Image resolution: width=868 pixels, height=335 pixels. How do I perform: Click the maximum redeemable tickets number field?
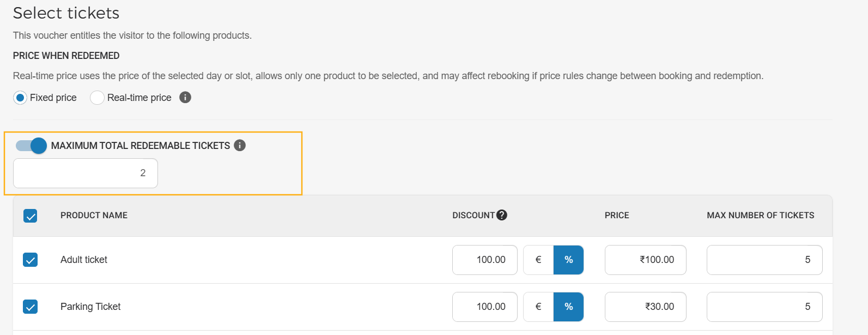86,173
